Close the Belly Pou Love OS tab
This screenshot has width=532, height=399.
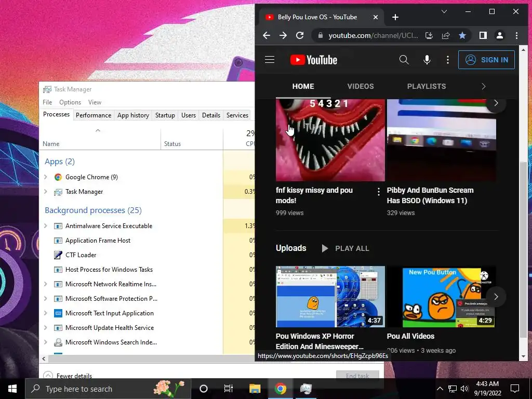(x=376, y=17)
